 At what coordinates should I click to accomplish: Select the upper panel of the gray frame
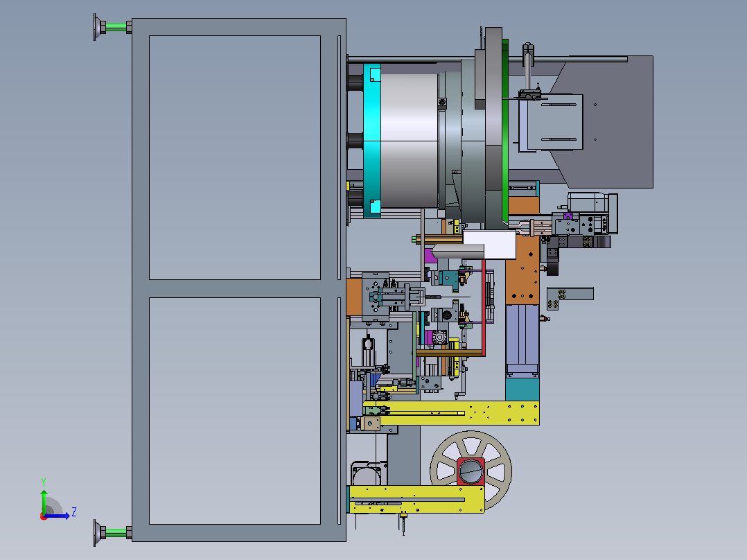235,157
